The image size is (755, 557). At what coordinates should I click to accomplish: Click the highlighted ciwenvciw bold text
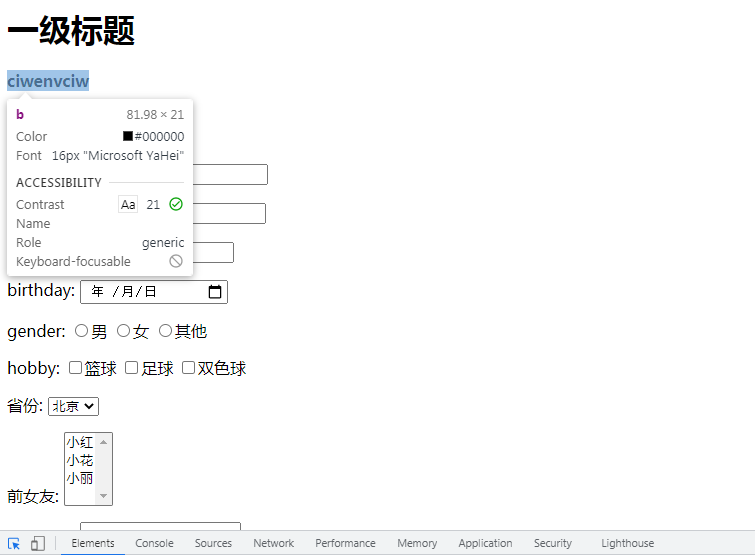point(48,81)
